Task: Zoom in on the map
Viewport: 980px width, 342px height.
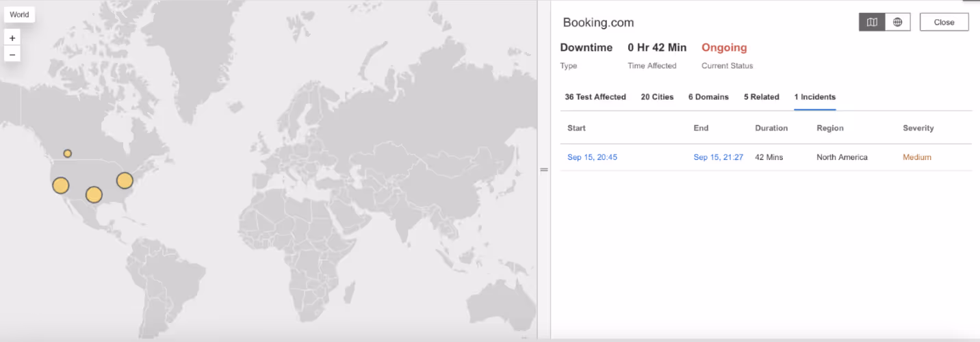Action: coord(12,38)
